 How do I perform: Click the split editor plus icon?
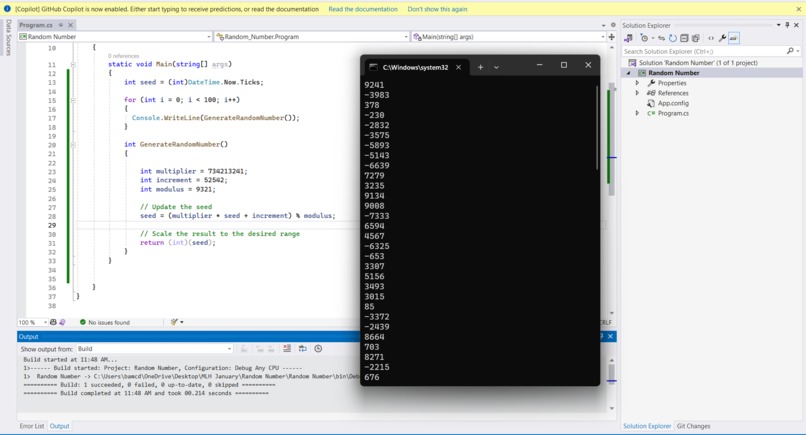coord(612,37)
